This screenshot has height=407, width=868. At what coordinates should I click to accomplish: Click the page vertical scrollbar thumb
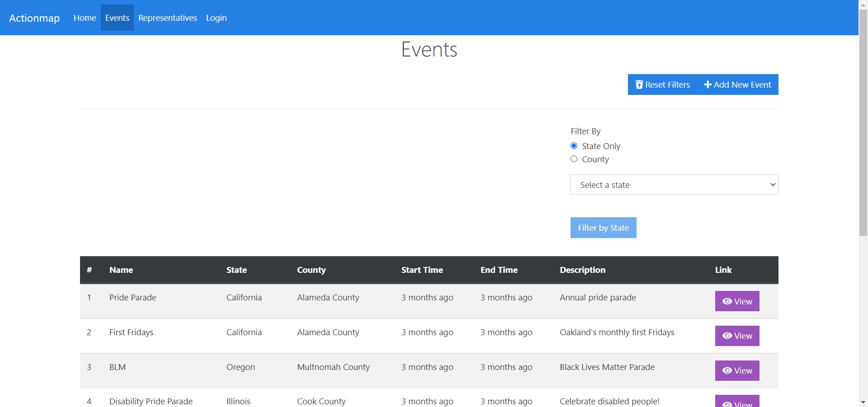click(863, 122)
